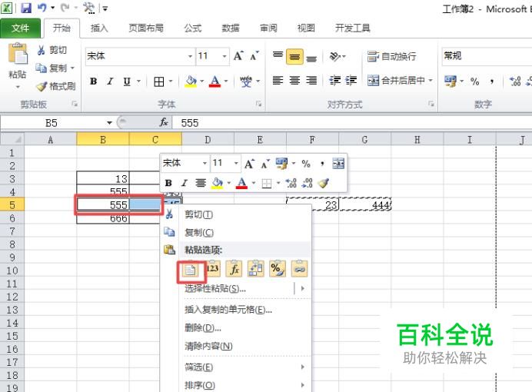Image resolution: width=532 pixels, height=392 pixels.
Task: Click Paste Link option icon
Action: coord(299,269)
